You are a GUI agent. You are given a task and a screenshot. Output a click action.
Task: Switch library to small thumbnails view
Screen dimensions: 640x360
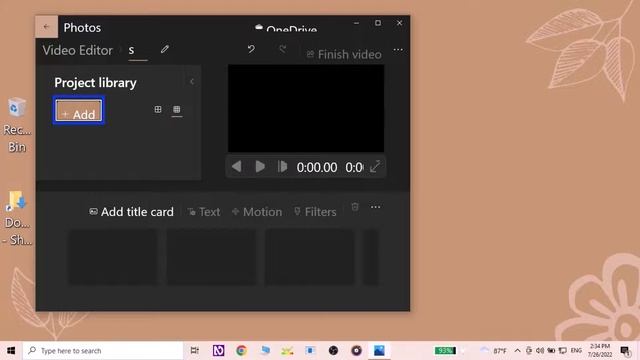coord(177,109)
